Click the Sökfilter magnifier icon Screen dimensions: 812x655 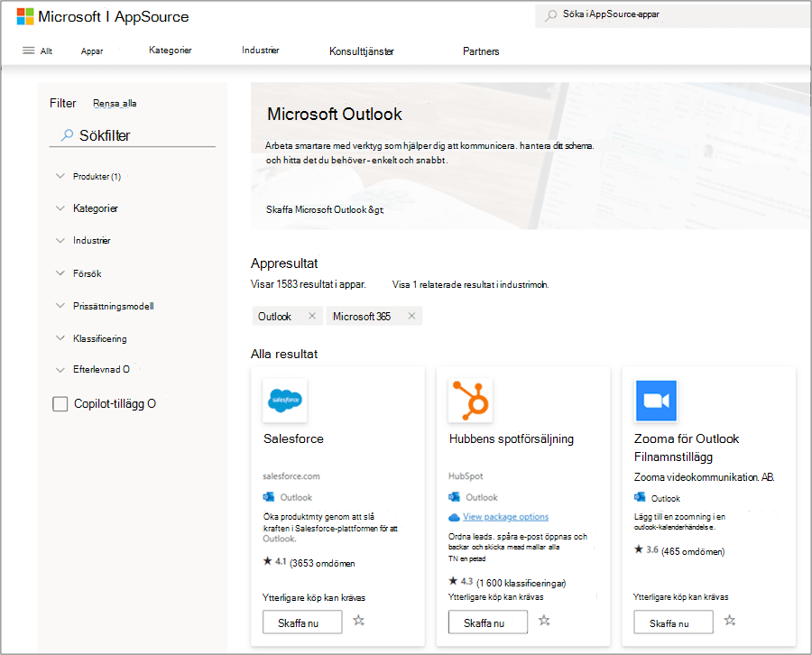67,135
